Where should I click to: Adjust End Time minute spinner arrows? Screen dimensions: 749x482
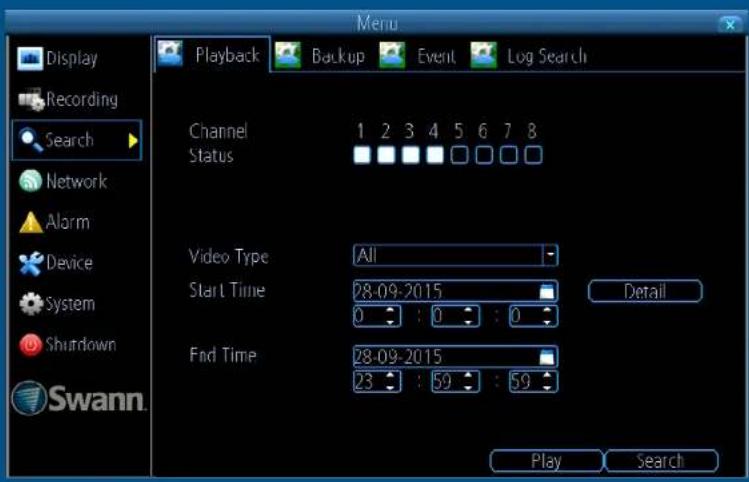pos(468,381)
